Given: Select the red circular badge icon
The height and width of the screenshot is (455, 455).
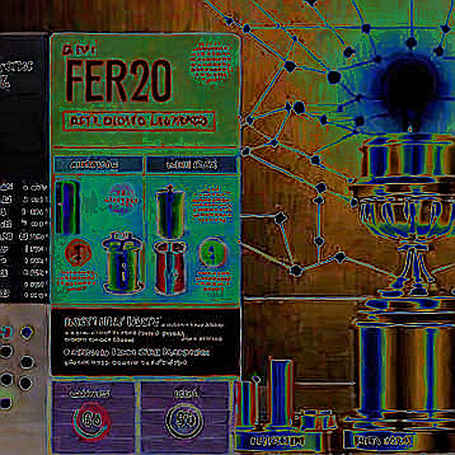Looking at the screenshot, I should tap(78, 252).
